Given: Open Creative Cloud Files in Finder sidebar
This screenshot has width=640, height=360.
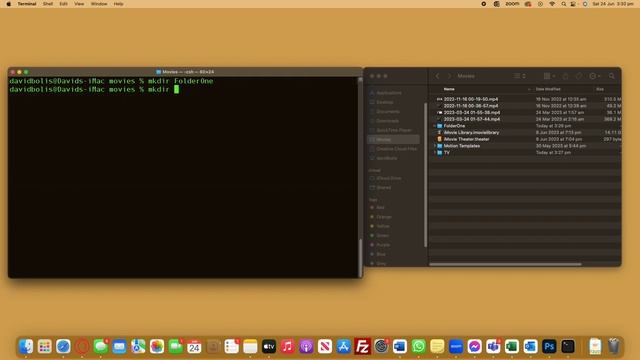Looking at the screenshot, I should pyautogui.click(x=396, y=149).
